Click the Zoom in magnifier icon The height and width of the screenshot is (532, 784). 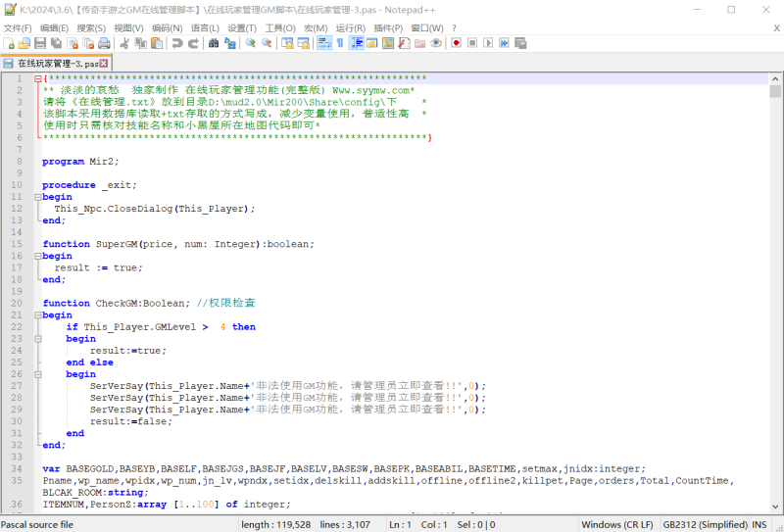(x=251, y=43)
